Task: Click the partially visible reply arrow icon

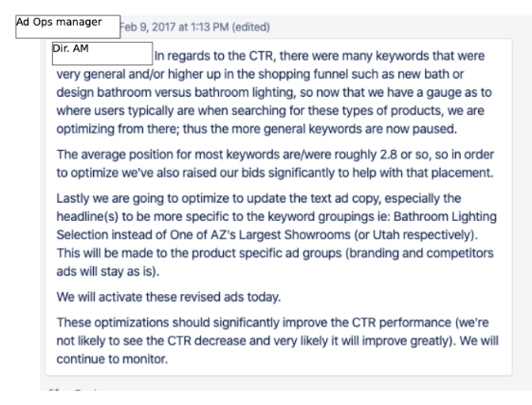Action: tap(54, 391)
